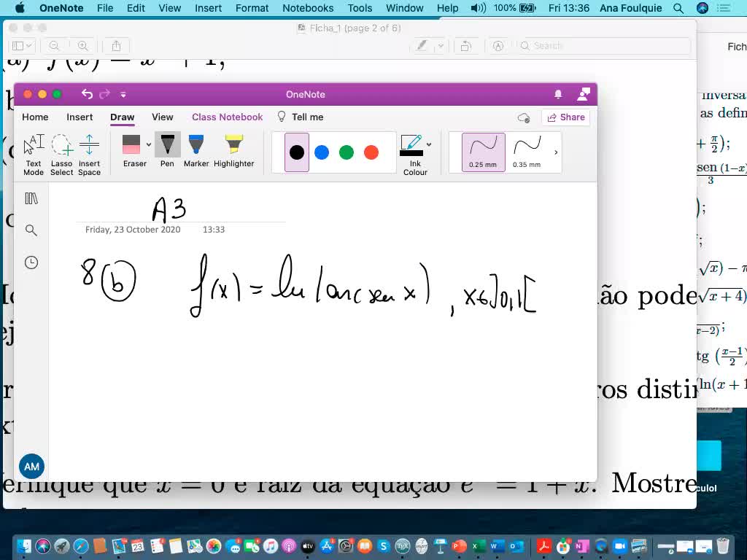Open the Format menu

(252, 8)
